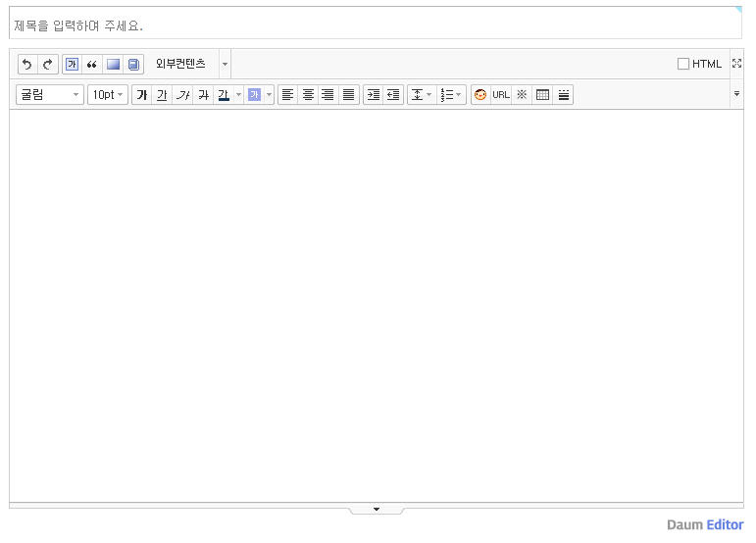Open the Daum Editor link
This screenshot has width=756, height=543.
coord(705,525)
